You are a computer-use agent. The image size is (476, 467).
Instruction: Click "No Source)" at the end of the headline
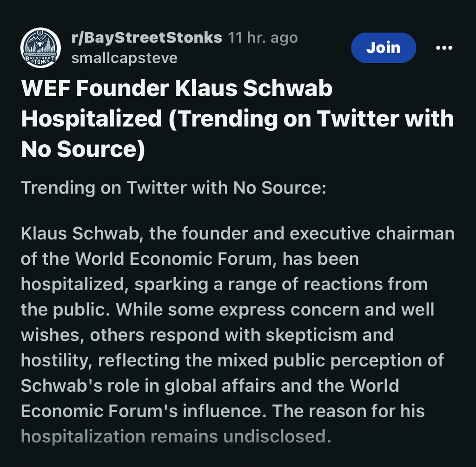pyautogui.click(x=83, y=149)
